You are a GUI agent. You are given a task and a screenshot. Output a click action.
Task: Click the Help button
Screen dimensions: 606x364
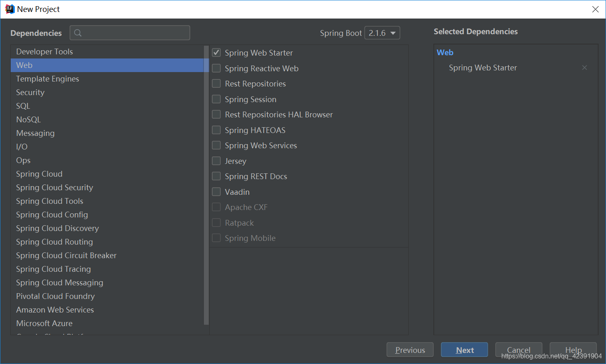[x=573, y=350]
